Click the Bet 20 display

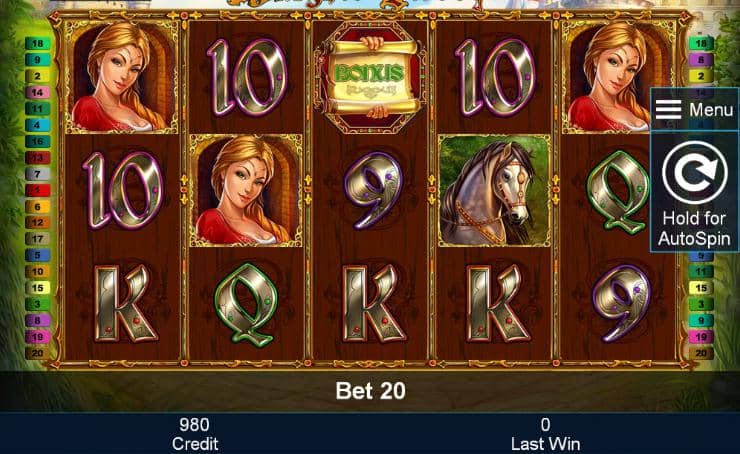click(370, 391)
